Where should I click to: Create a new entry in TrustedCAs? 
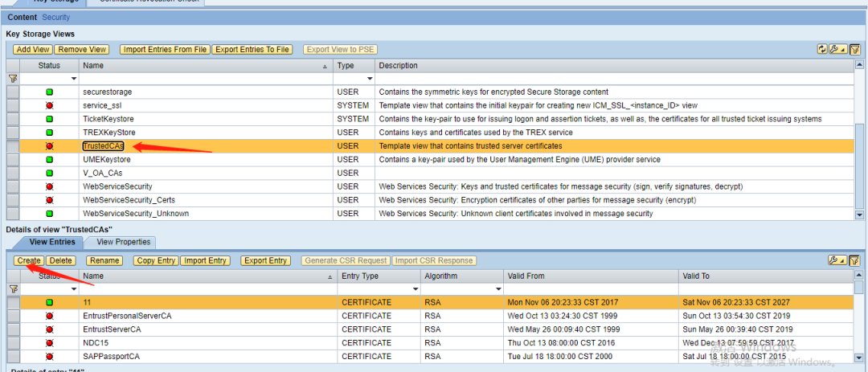pyautogui.click(x=29, y=260)
